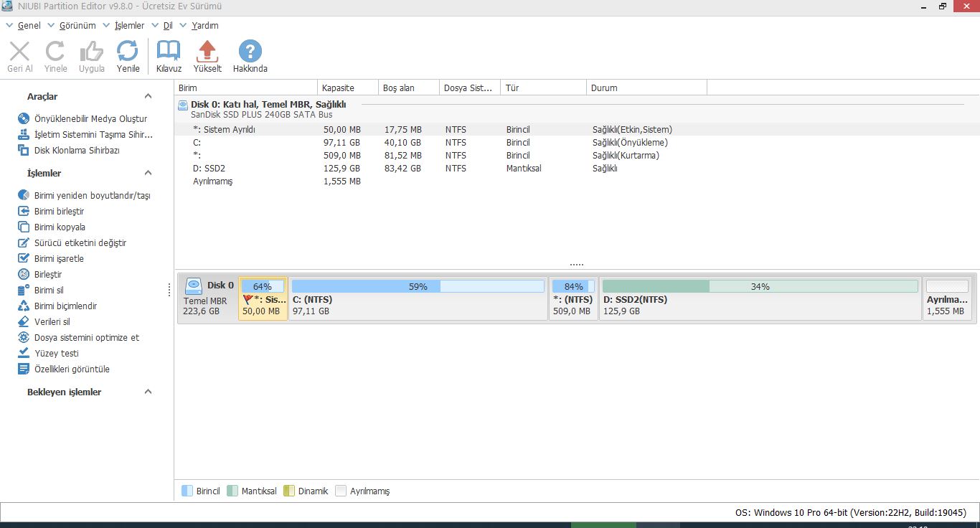Sort by Durum column header
This screenshot has width=980, height=528.
(x=646, y=88)
